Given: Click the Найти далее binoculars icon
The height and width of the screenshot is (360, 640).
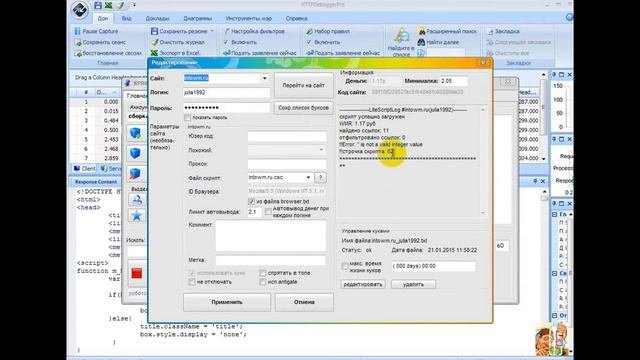Looking at the screenshot, I should coord(421,42).
